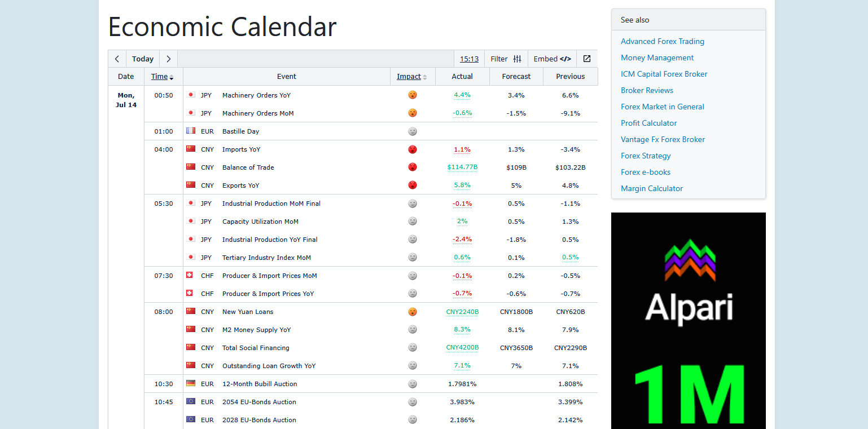Go to next day with right chevron
The width and height of the screenshot is (868, 429).
[x=169, y=59]
